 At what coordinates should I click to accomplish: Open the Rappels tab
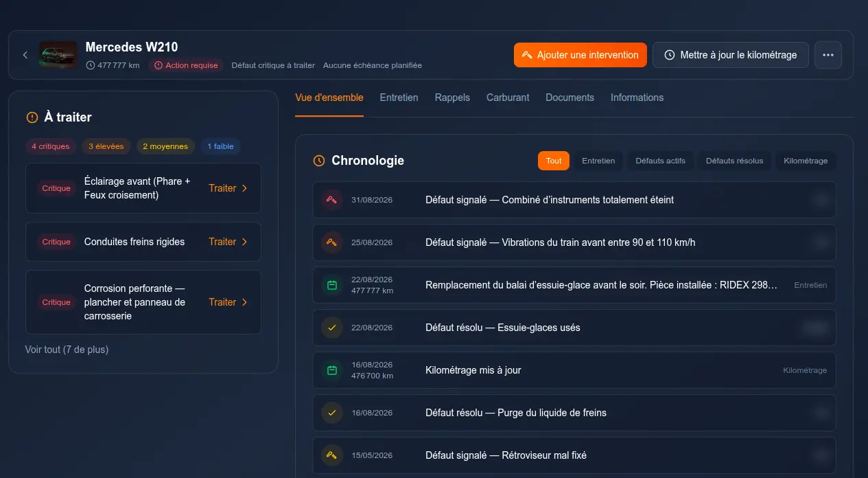[452, 98]
